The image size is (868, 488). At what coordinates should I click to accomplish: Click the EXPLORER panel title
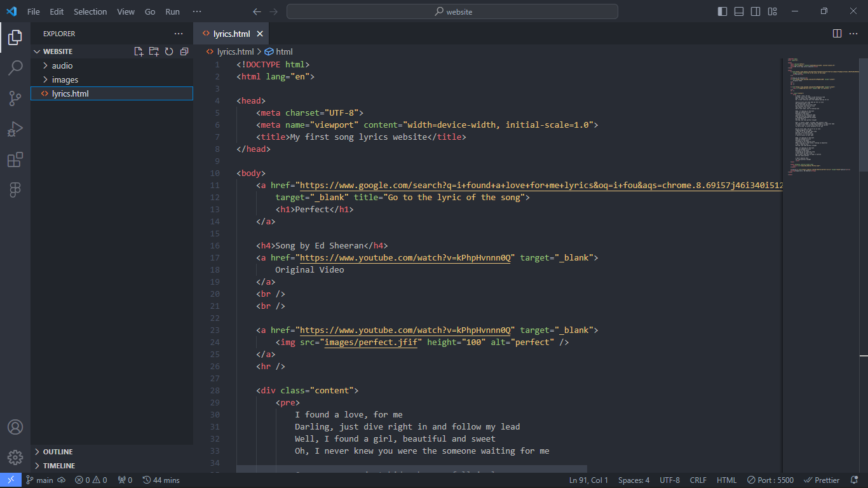(59, 34)
